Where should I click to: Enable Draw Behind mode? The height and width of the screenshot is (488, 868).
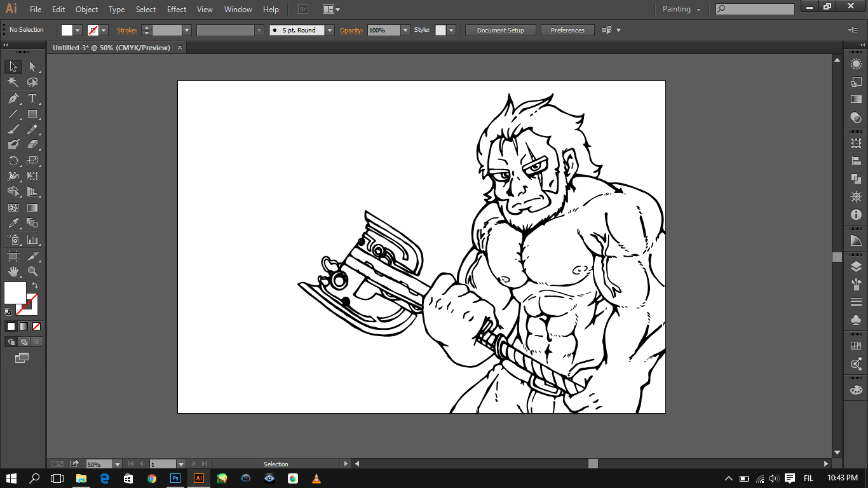tap(24, 342)
